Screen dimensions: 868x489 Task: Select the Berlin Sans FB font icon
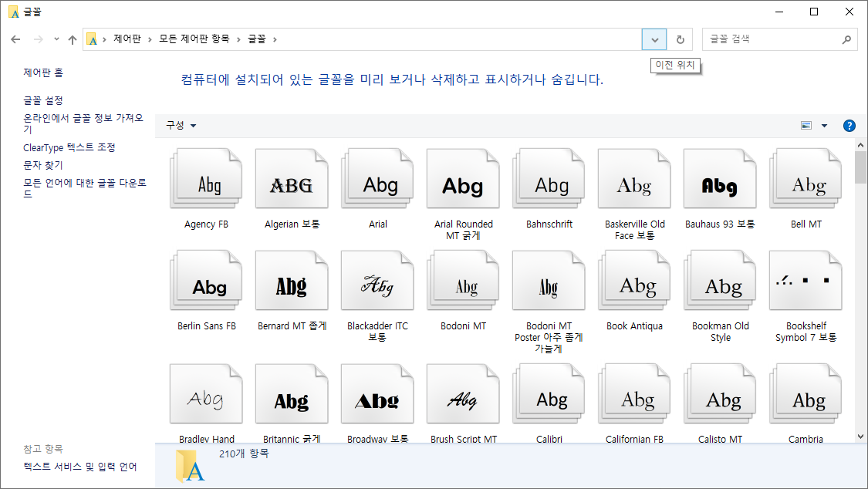click(206, 281)
